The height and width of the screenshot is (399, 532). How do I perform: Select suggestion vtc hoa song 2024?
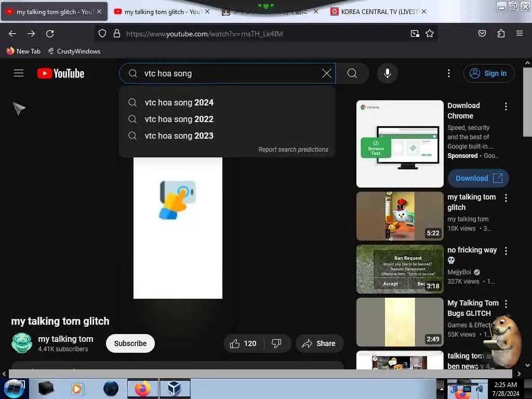pos(227,102)
